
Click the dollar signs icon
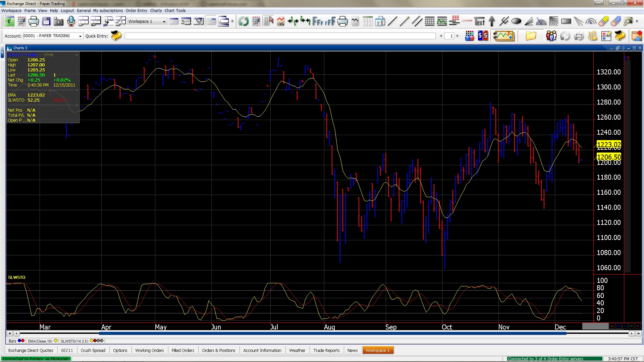coord(483,36)
